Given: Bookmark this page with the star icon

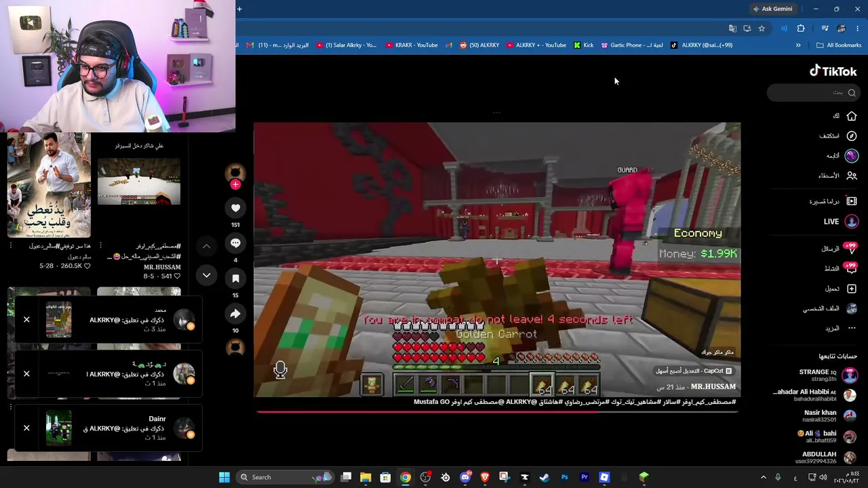Looking at the screenshot, I should 762,28.
